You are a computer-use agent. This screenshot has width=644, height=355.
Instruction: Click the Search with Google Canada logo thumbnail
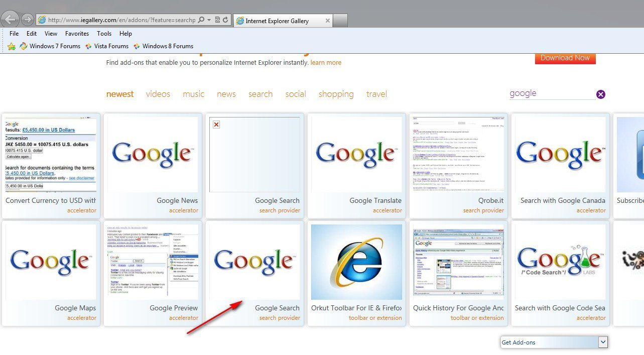pos(561,155)
